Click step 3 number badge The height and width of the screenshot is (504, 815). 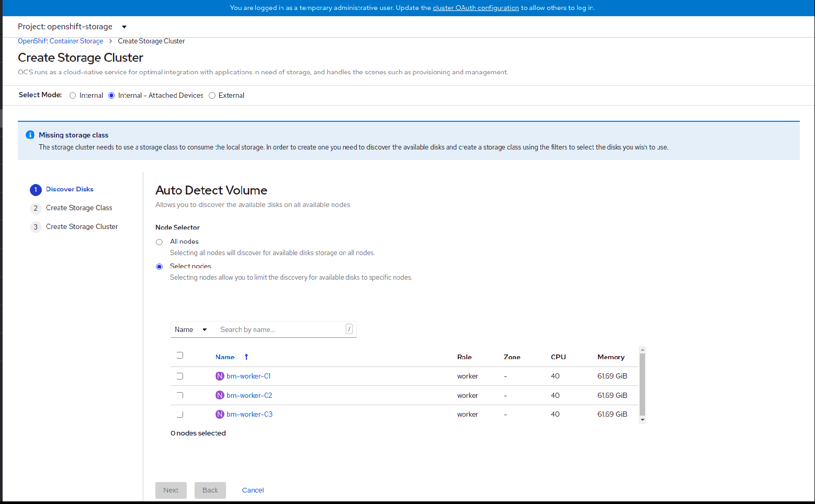point(36,227)
